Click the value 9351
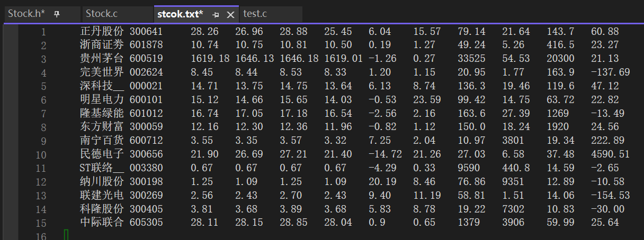 pos(514,182)
